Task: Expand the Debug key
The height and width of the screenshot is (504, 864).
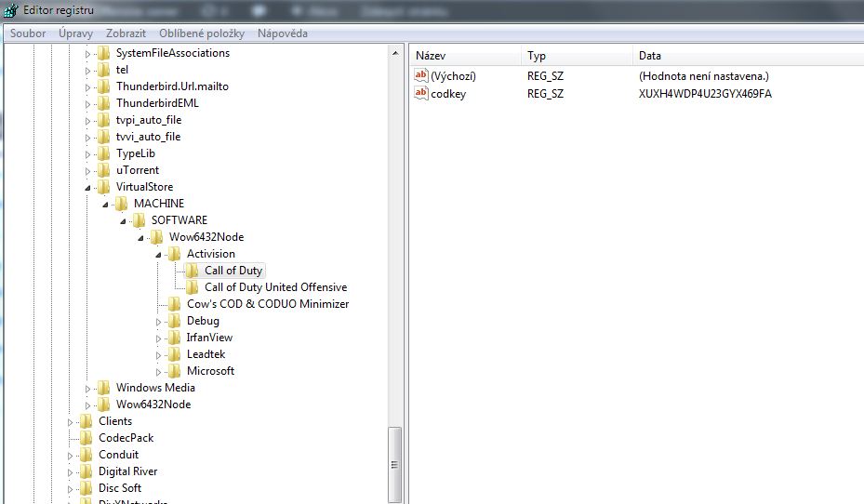Action: (158, 322)
